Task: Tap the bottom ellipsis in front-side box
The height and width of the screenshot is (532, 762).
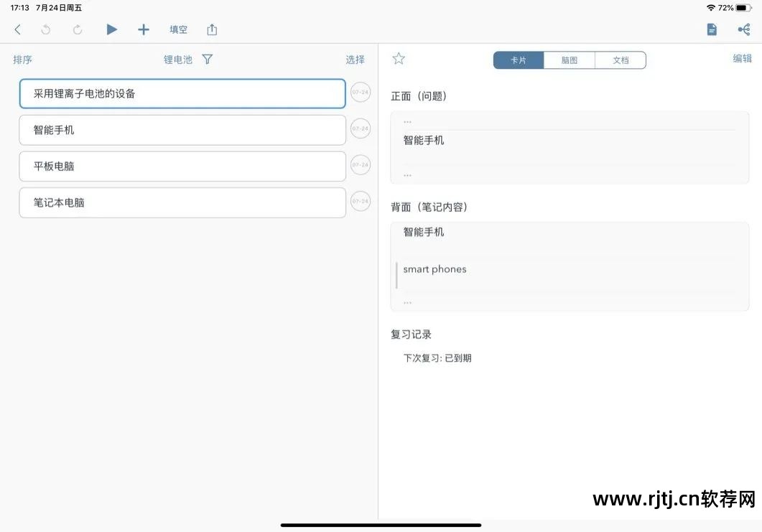Action: point(407,175)
